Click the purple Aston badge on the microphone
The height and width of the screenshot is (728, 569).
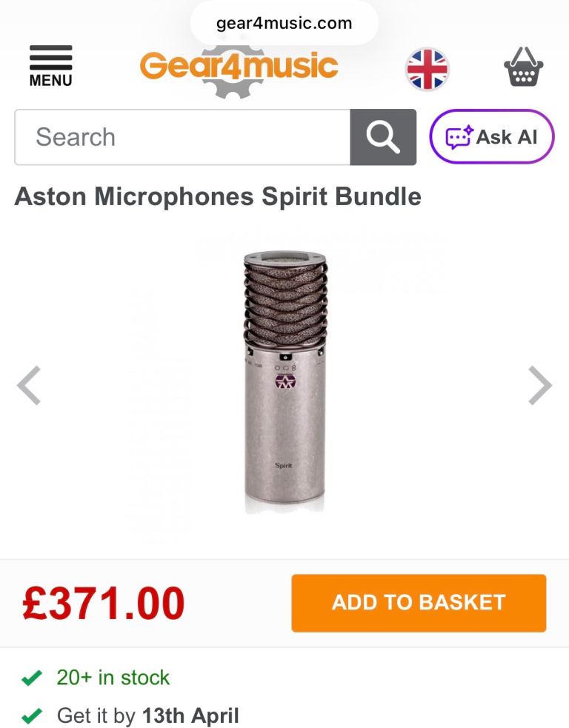(x=285, y=382)
